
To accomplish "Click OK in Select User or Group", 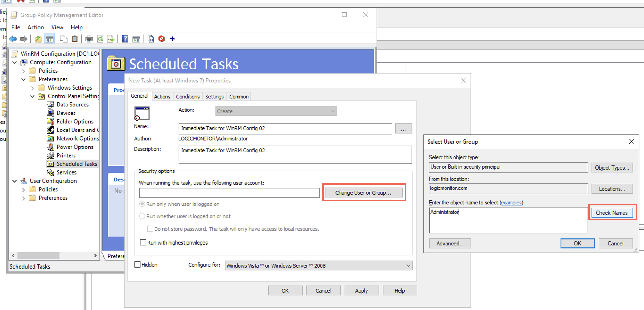I will click(578, 243).
